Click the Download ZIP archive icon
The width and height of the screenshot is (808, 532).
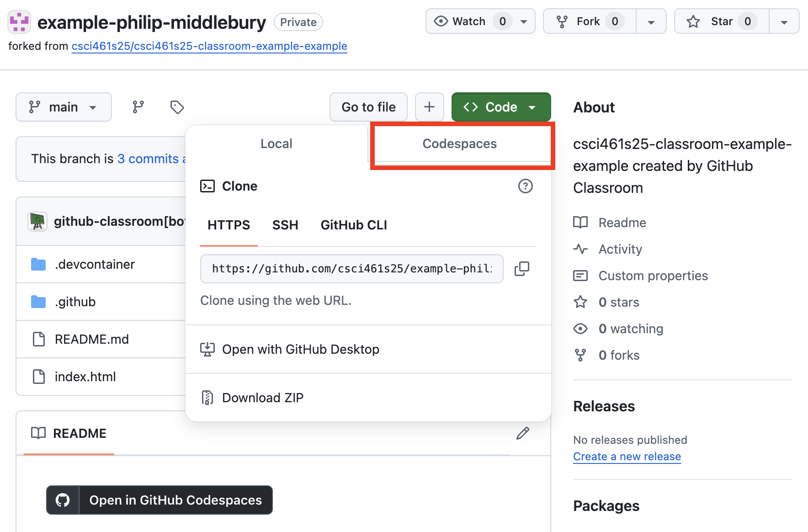point(207,398)
